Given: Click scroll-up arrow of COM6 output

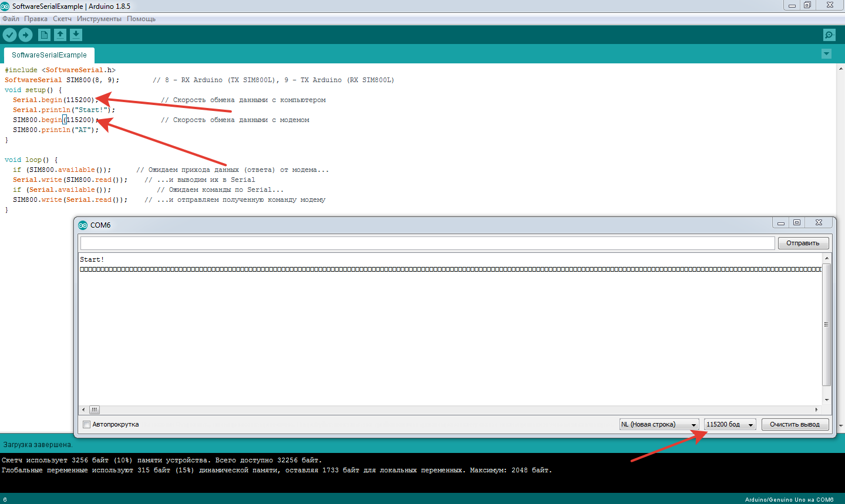Looking at the screenshot, I should [x=826, y=258].
